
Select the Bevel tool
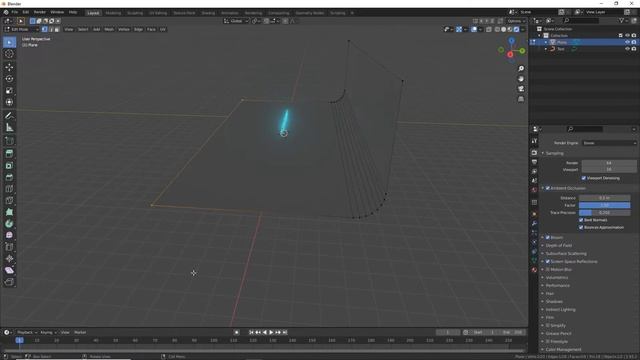(x=9, y=177)
